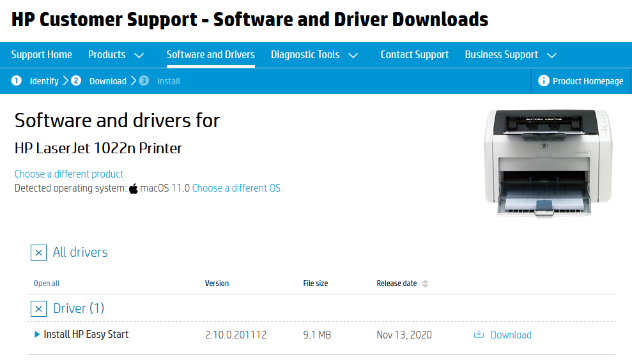This screenshot has height=364, width=632.
Task: Go to Contact Support
Action: click(414, 55)
